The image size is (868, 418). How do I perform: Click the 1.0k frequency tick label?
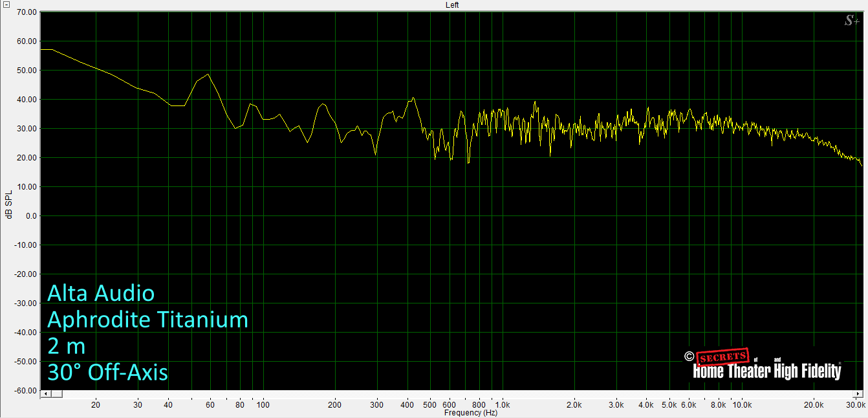(x=503, y=405)
